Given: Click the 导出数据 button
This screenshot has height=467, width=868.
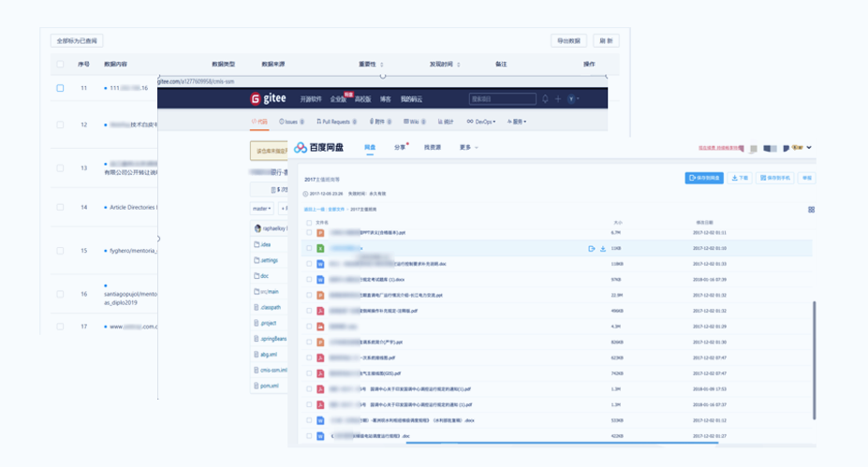Looking at the screenshot, I should (x=568, y=41).
